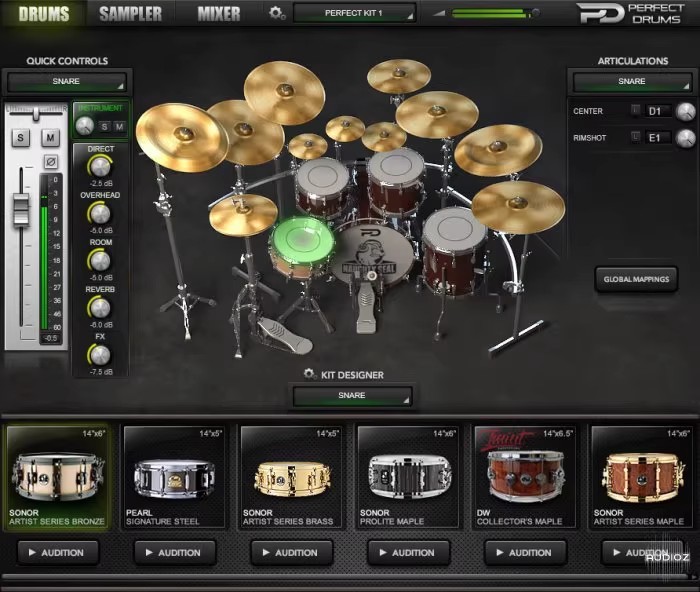Mute the snare channel strip
The width and height of the screenshot is (700, 592).
point(51,136)
